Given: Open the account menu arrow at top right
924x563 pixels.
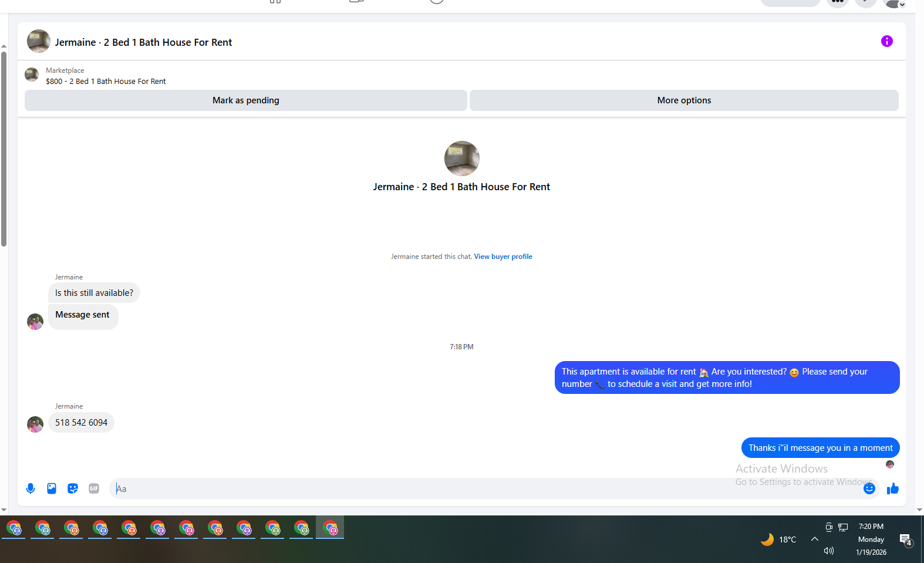Looking at the screenshot, I should (902, 4).
